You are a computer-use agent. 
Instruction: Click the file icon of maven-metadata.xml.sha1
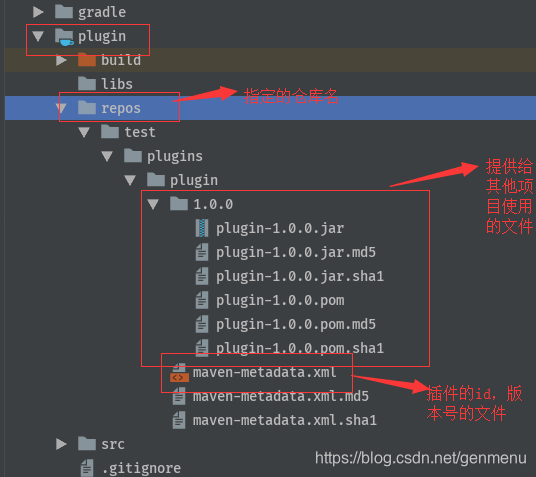[179, 420]
